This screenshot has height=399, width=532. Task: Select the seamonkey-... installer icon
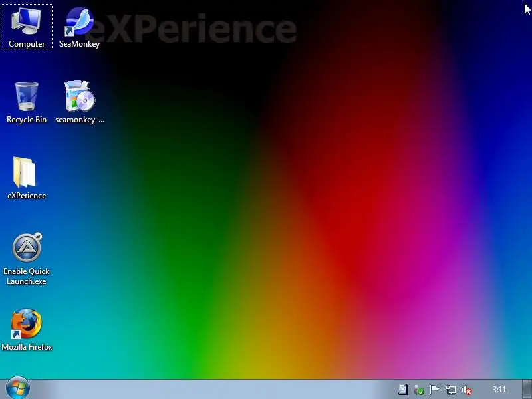tap(80, 102)
